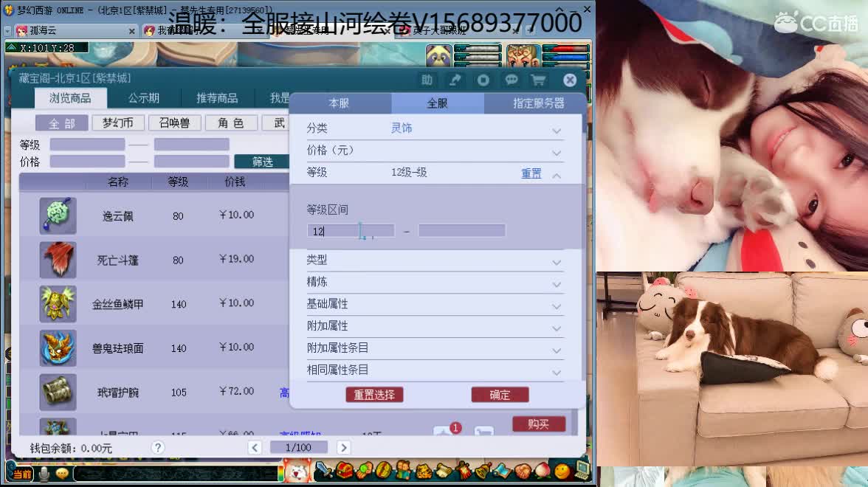This screenshot has height=487, width=868.
Task: Click the 1/100 page number field
Action: click(298, 447)
